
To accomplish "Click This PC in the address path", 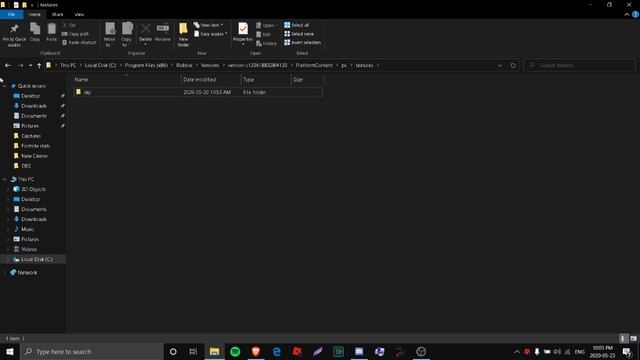I will coord(68,65).
